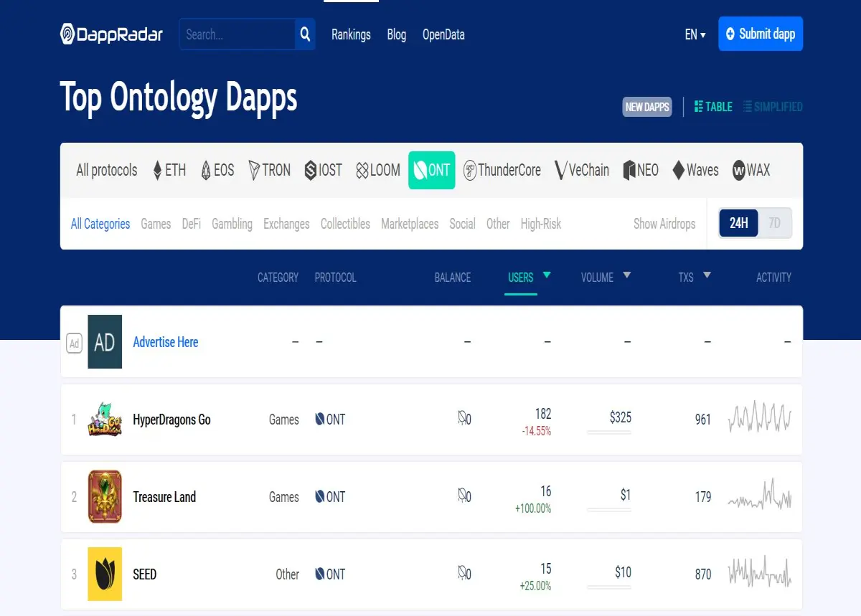Sort by TXS column arrow
Image resolution: width=861 pixels, height=616 pixels.
[707, 275]
